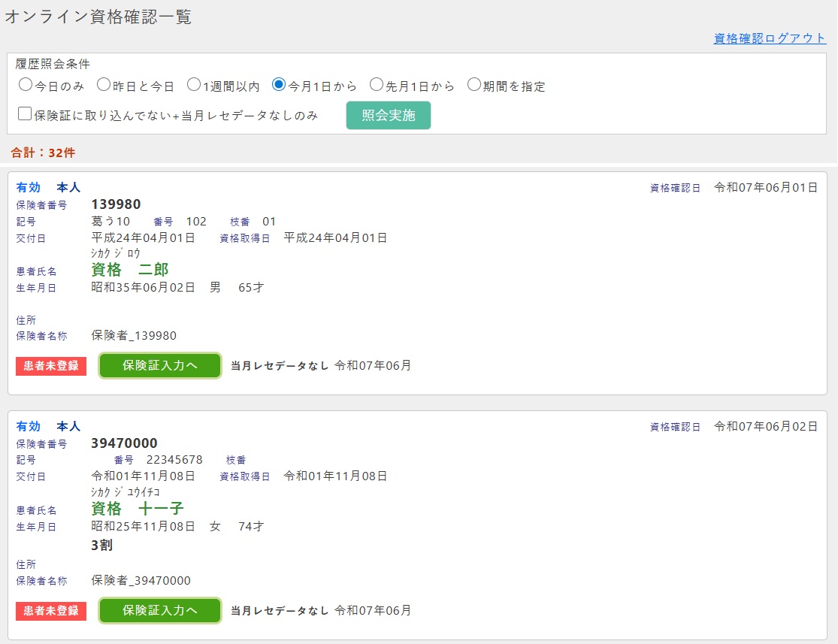Click the insurer number 39470000

point(124,443)
